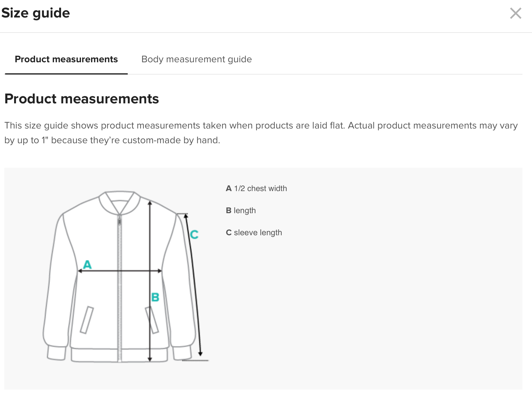Screen dimensions: 532x407
Task: Switch to Body measurement guide tab
Action: pos(196,59)
